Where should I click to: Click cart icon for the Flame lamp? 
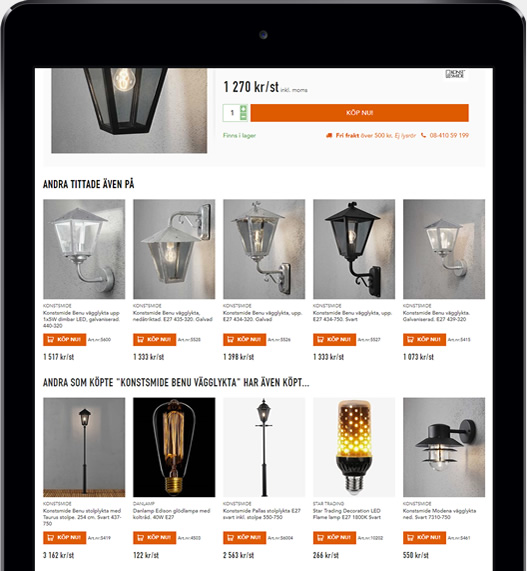click(x=320, y=537)
